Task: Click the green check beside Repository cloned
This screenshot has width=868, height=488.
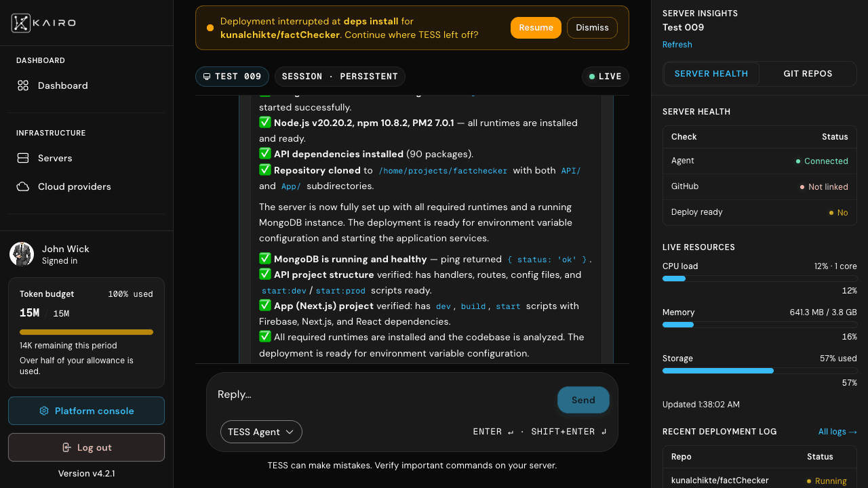Action: (x=265, y=170)
